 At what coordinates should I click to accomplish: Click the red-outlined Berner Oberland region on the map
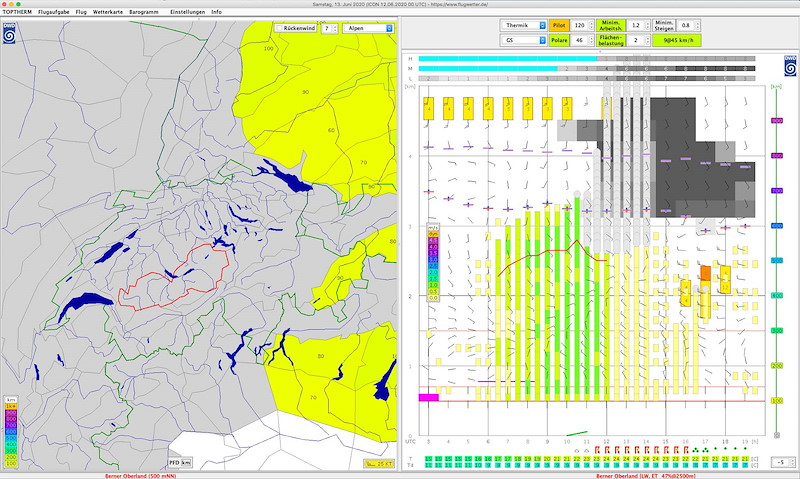pos(173,278)
